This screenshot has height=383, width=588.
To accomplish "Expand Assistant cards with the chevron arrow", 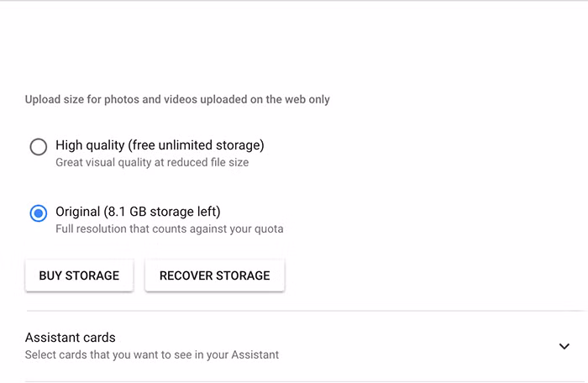I will [564, 346].
